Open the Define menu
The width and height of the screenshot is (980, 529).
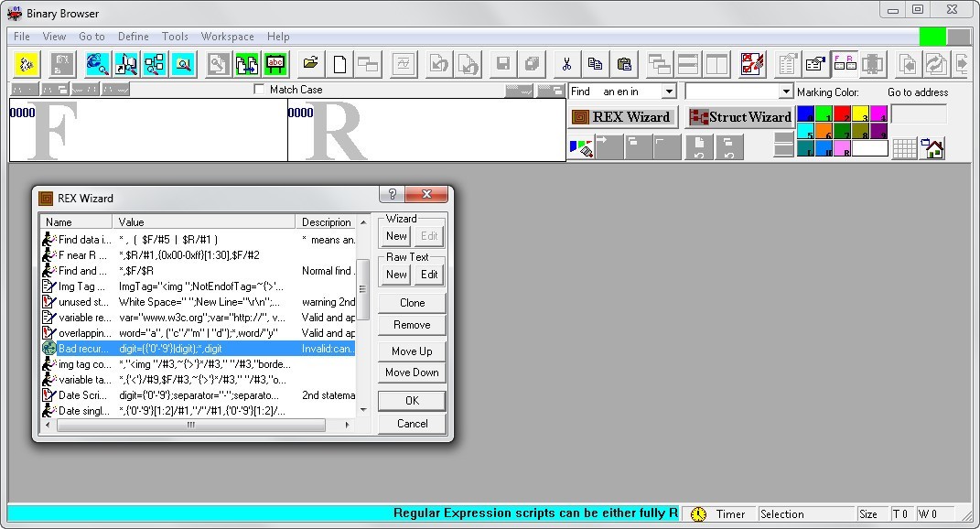click(133, 37)
